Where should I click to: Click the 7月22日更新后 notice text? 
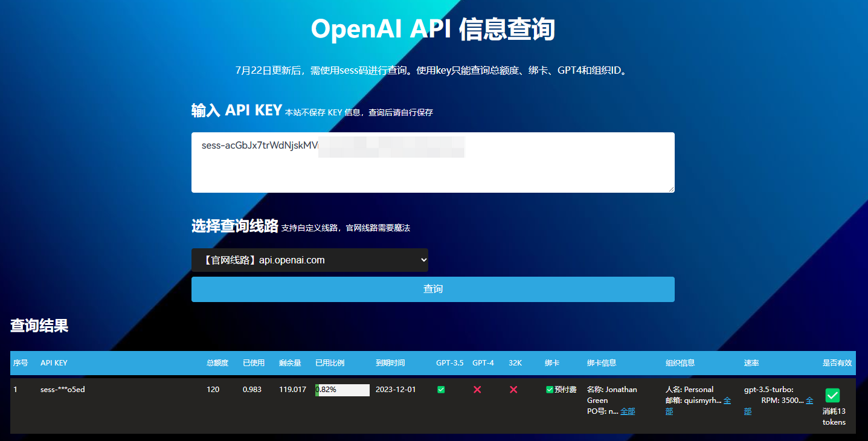(432, 71)
